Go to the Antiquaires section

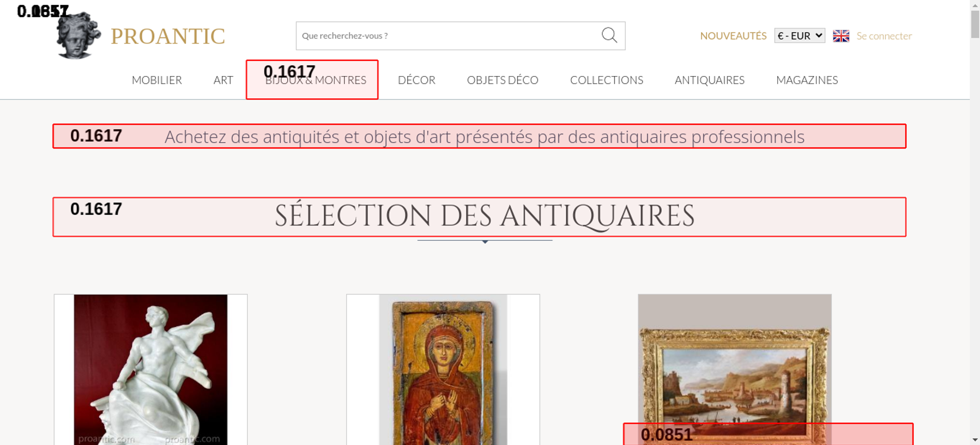coord(709,80)
